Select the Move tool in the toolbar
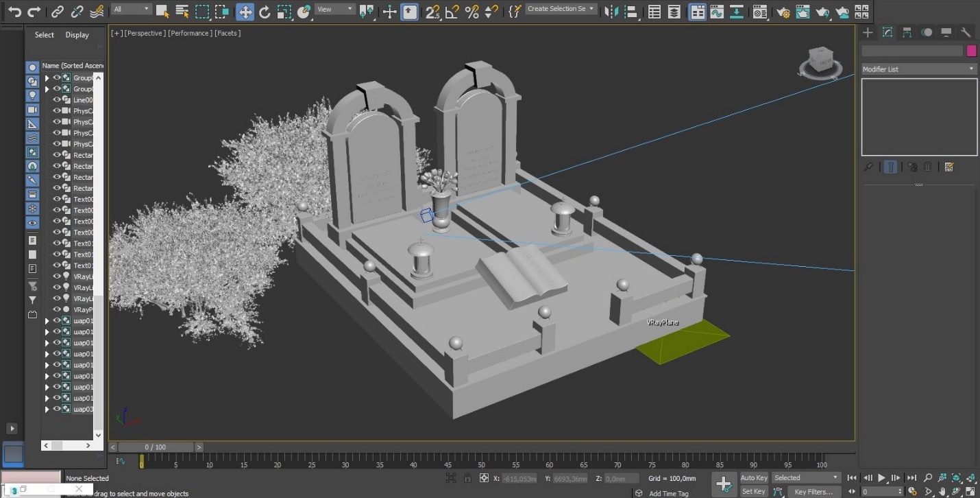 245,11
